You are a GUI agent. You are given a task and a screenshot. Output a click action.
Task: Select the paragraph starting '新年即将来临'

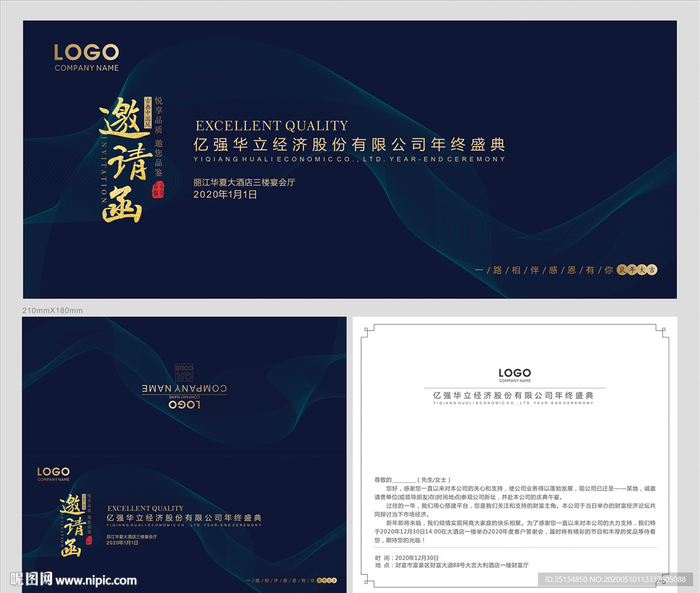coord(515,532)
